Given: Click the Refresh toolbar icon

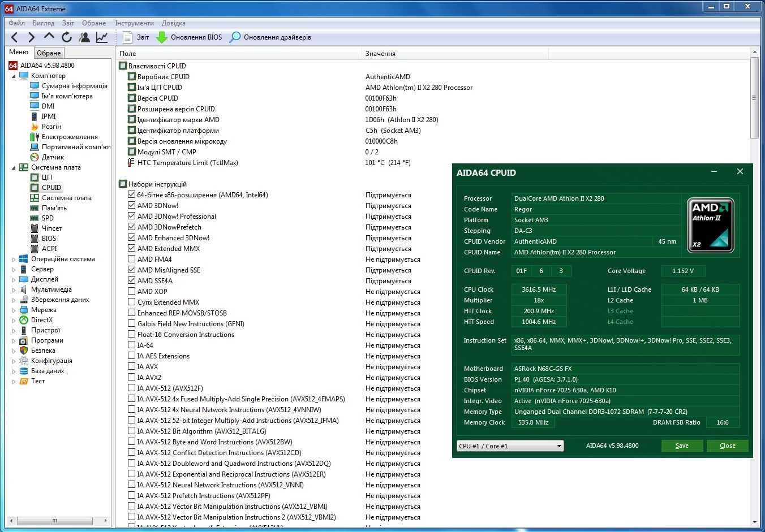Looking at the screenshot, I should tap(67, 37).
